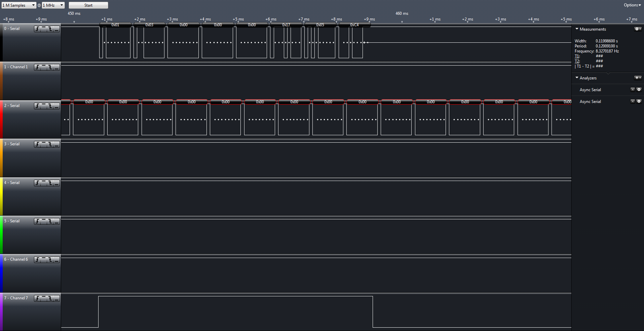
Task: Set high-level trigger on 4 - Serial
Action: tap(44, 183)
